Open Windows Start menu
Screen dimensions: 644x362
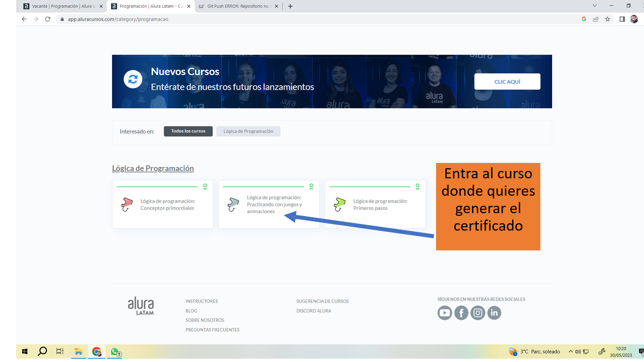24,351
